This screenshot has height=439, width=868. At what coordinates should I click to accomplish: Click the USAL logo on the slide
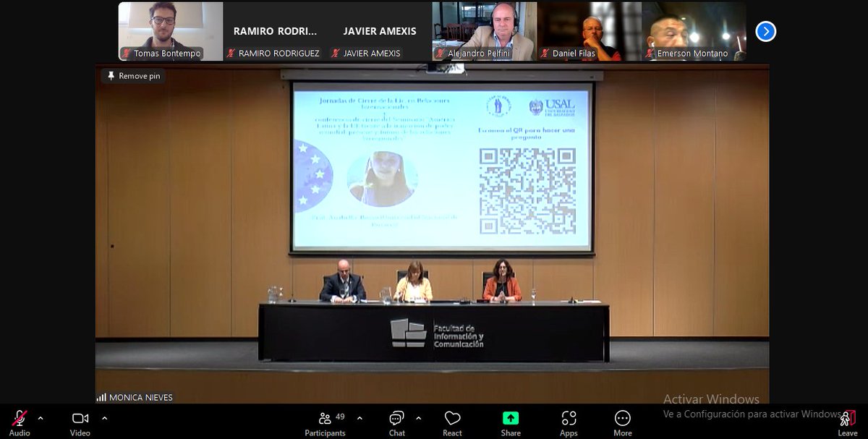(553, 106)
